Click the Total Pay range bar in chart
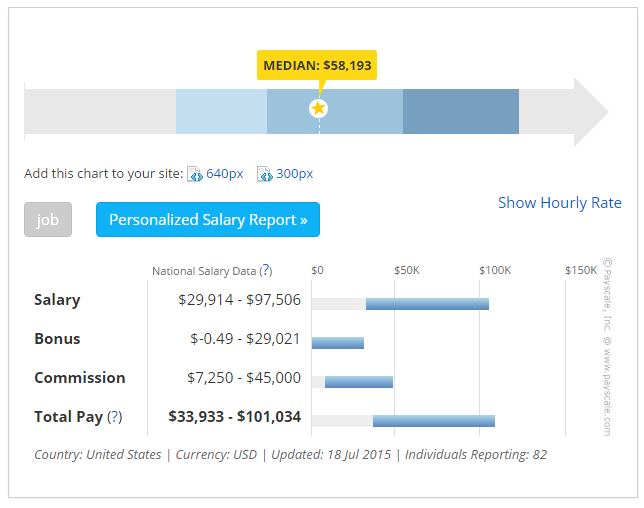Screen dimensions: 644x508 coord(434,421)
